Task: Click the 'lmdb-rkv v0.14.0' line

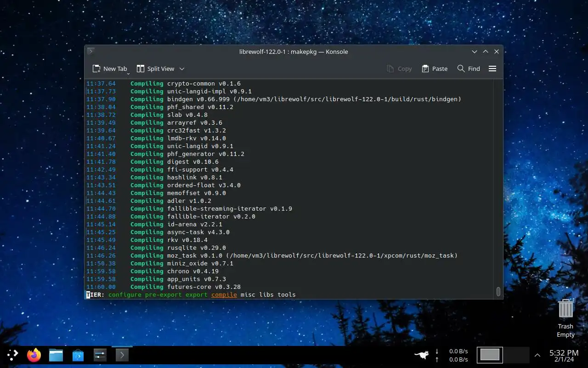Action: 197,138
